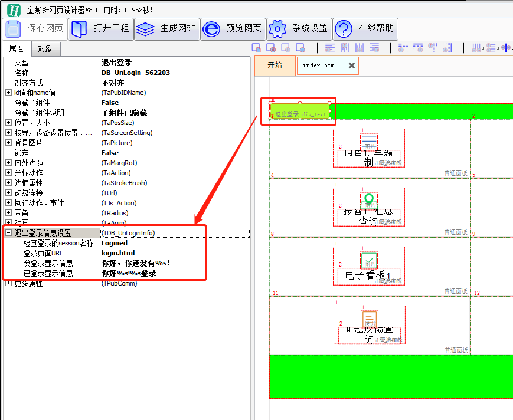Collapse the 退出登录信息设置 property group

click(8, 233)
